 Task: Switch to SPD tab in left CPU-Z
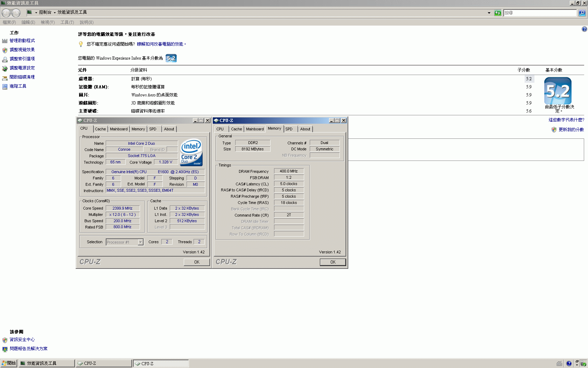point(153,129)
